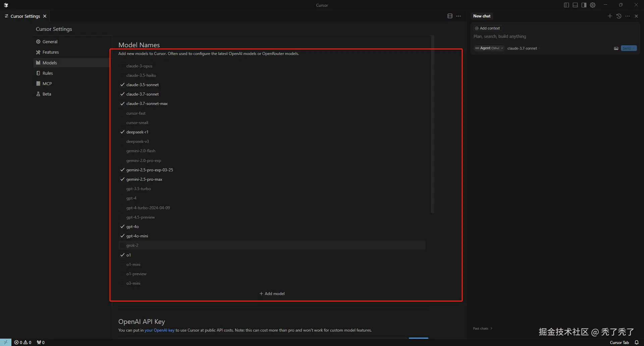
Task: Toggle the primary sidebar layout icon
Action: (567, 5)
